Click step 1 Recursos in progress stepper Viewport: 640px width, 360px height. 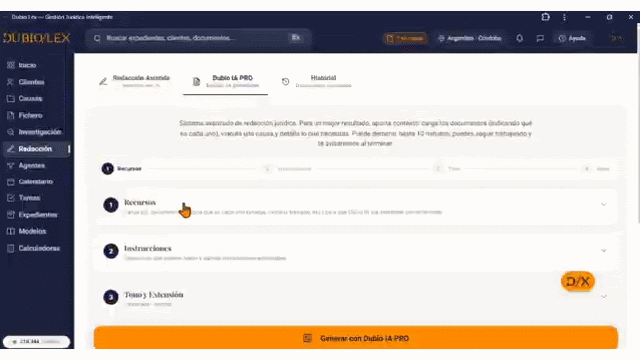click(x=122, y=169)
